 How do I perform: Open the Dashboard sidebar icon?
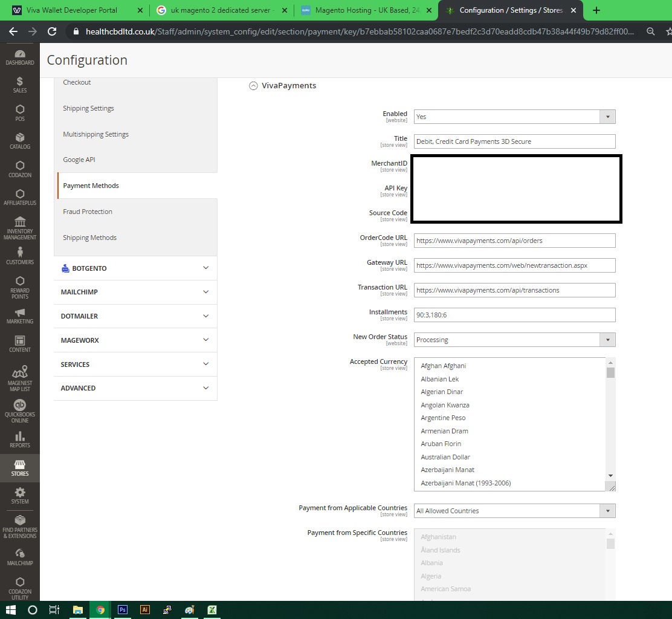(x=20, y=57)
